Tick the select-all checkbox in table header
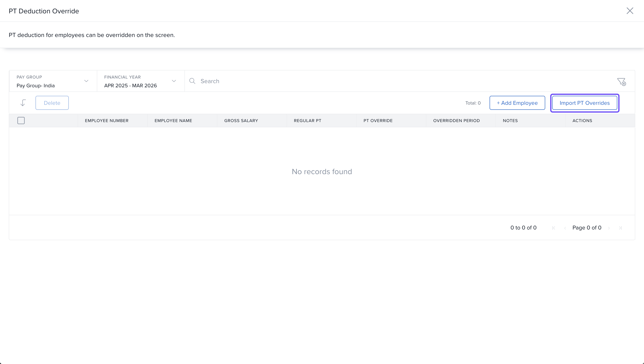Image resolution: width=644 pixels, height=364 pixels. click(21, 121)
